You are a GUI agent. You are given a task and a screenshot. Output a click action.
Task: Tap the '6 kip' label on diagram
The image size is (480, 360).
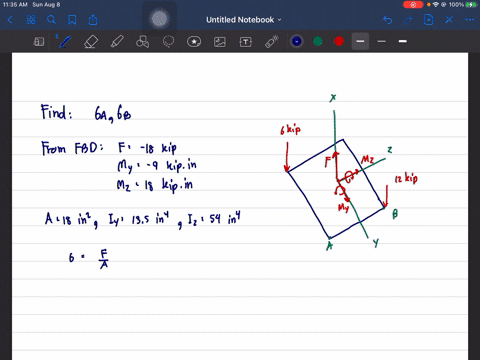point(290,129)
